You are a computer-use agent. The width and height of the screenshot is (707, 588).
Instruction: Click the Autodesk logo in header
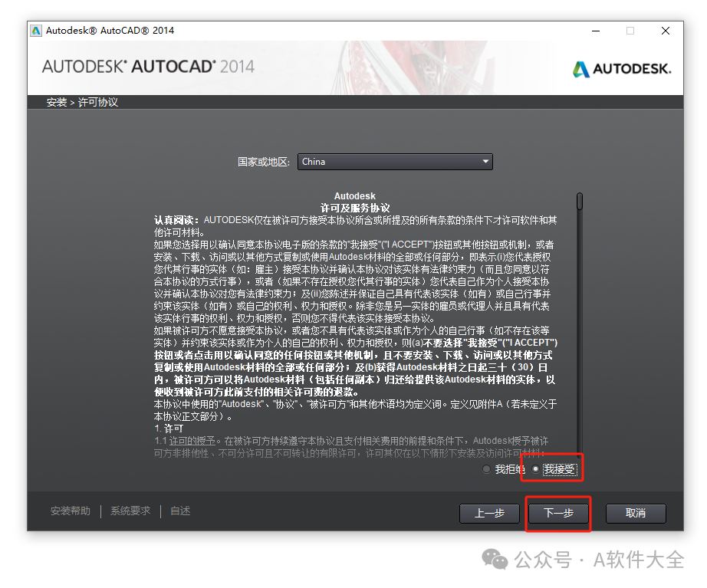622,69
